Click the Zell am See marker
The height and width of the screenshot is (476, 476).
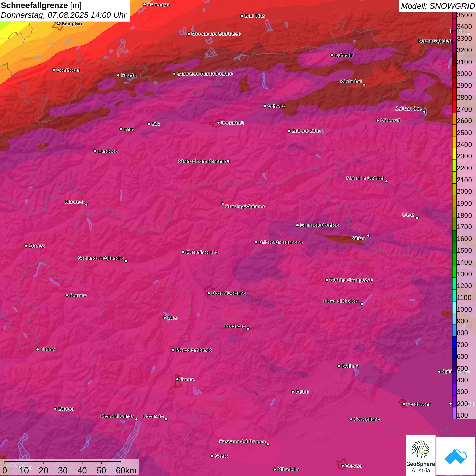(x=424, y=112)
